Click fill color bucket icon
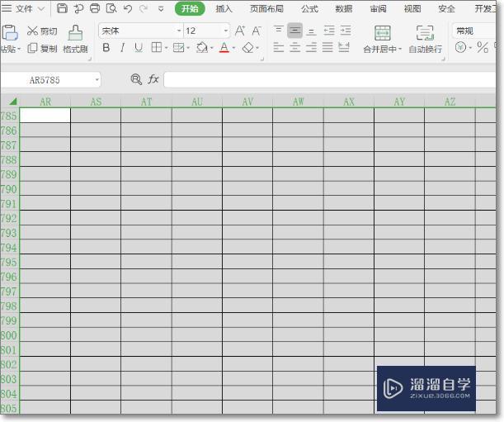Viewport: 504px width, 422px height. click(x=202, y=48)
